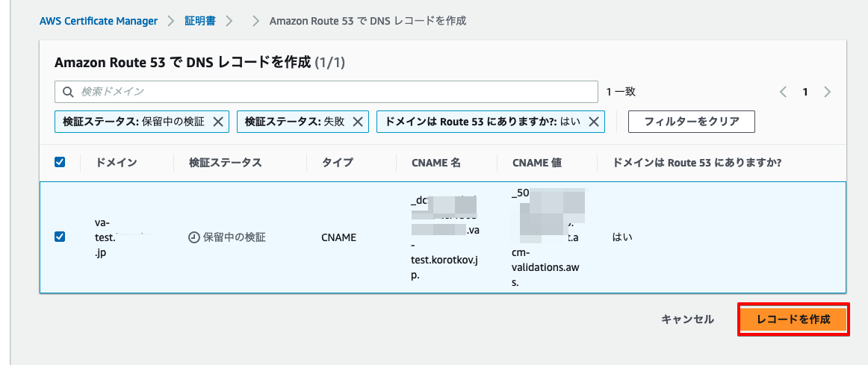Focus the 検索ドメイン search field
This screenshot has width=868, height=365.
pyautogui.click(x=326, y=92)
